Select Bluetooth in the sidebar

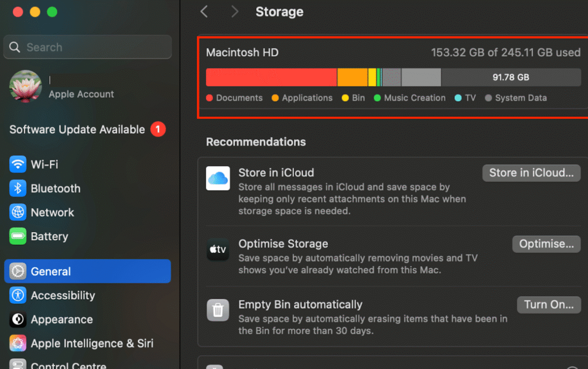[87, 188]
